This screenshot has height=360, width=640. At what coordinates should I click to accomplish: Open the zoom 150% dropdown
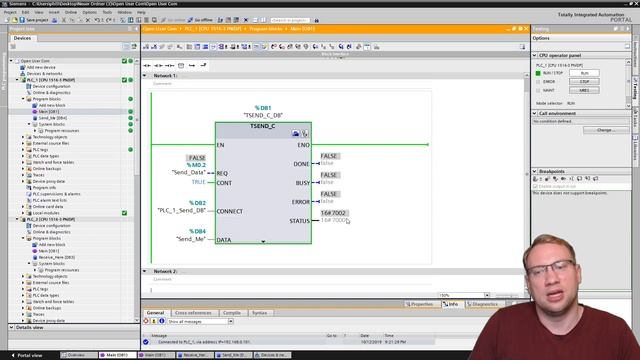(x=487, y=295)
